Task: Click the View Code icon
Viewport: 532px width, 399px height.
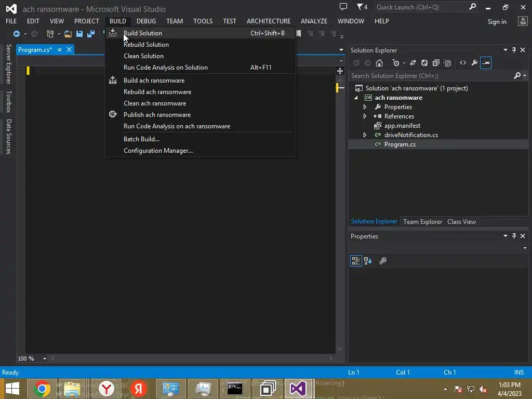Action: [x=463, y=63]
